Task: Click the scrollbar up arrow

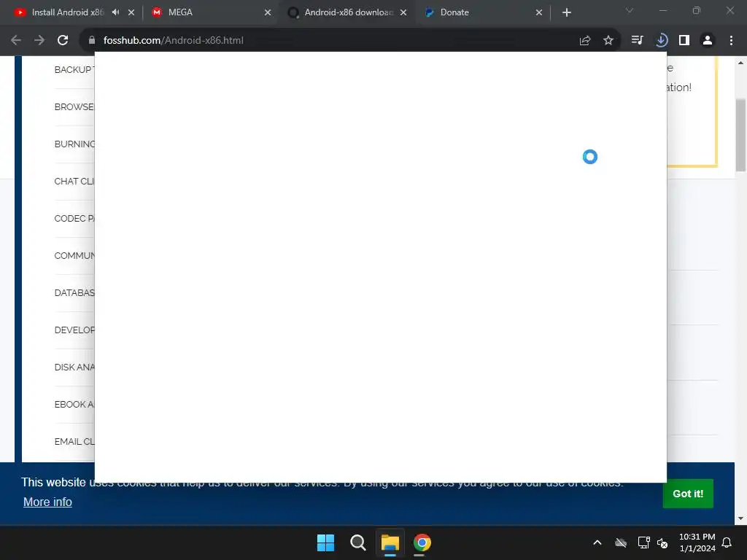Action: click(x=740, y=63)
